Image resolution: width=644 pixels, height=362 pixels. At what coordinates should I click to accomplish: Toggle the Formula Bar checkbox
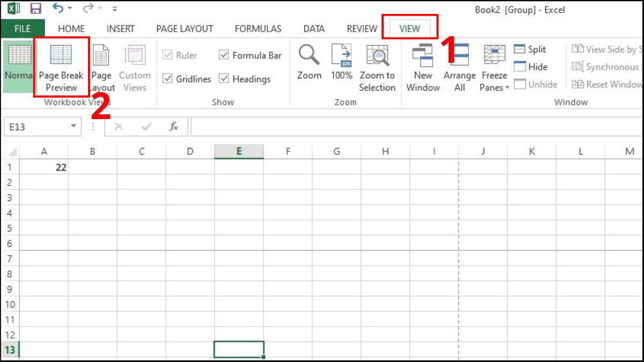(x=250, y=55)
